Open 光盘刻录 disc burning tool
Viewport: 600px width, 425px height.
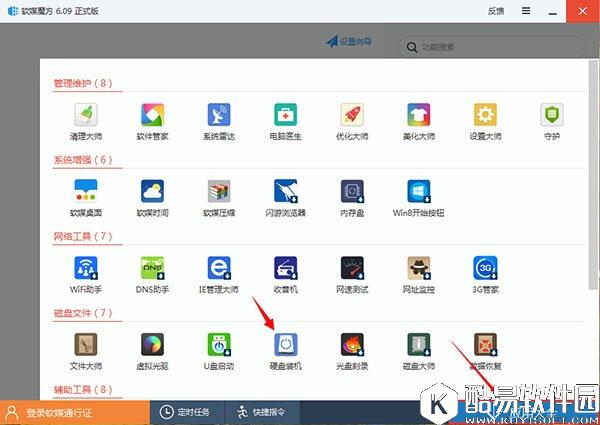[x=352, y=344]
